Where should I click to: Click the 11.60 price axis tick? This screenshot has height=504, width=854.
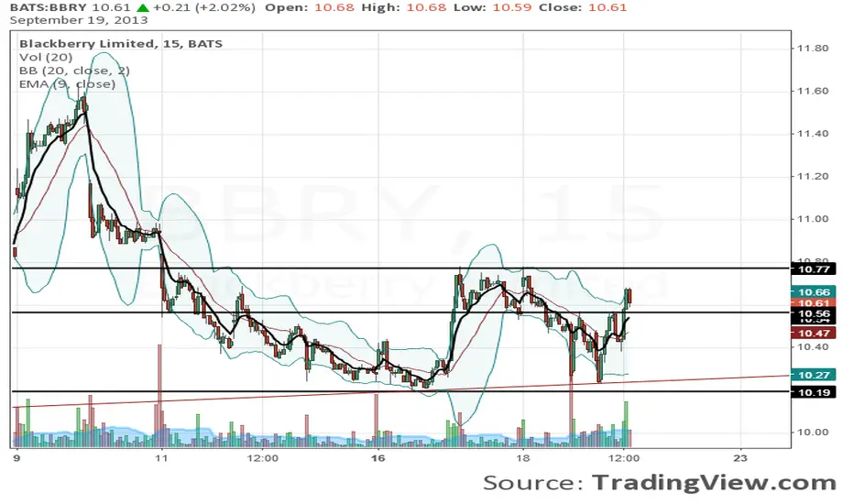[x=813, y=91]
